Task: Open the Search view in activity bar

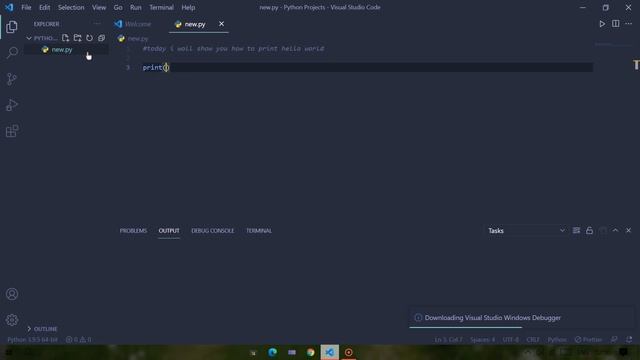Action: (12, 53)
